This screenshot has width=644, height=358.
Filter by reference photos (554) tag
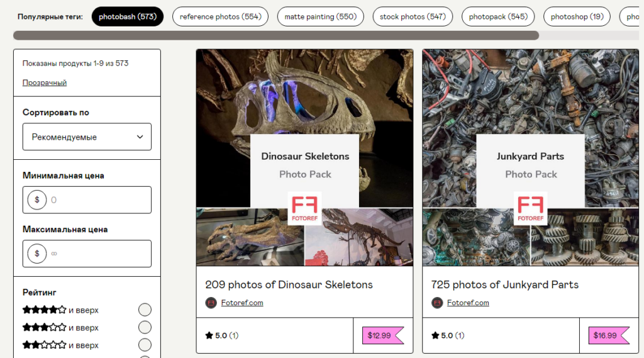point(220,16)
